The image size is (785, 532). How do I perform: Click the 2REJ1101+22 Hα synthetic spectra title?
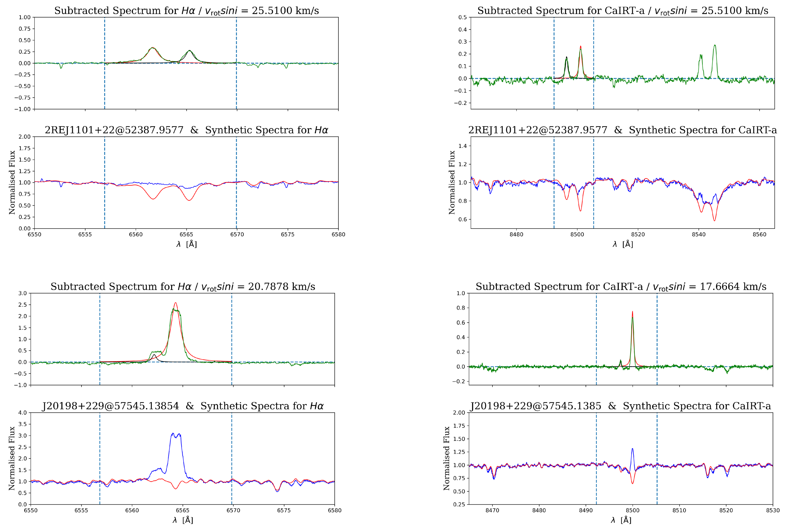pos(186,130)
